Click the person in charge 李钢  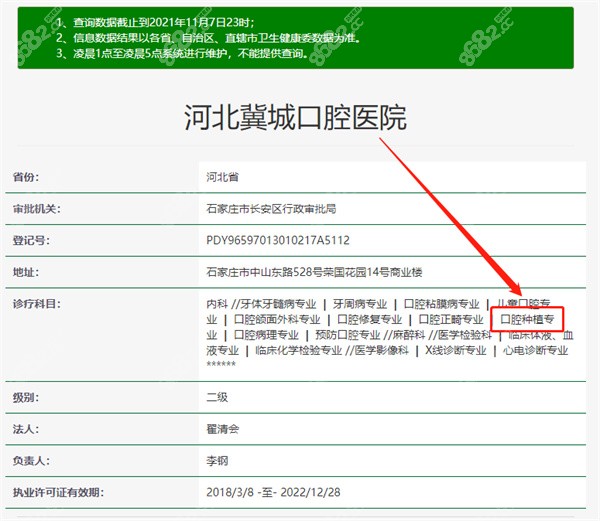(217, 461)
